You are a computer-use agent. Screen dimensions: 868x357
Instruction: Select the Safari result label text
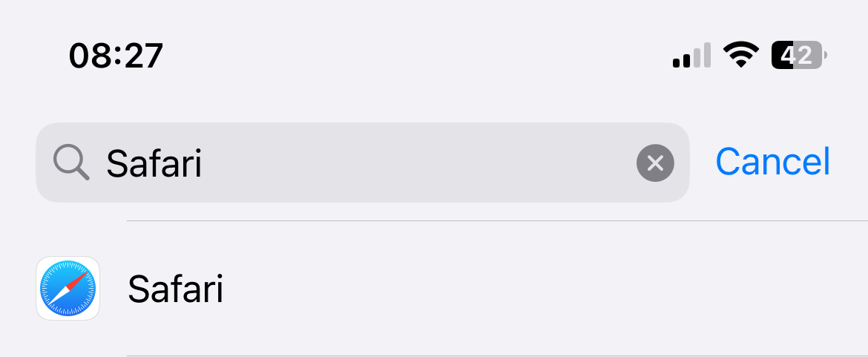(x=175, y=289)
